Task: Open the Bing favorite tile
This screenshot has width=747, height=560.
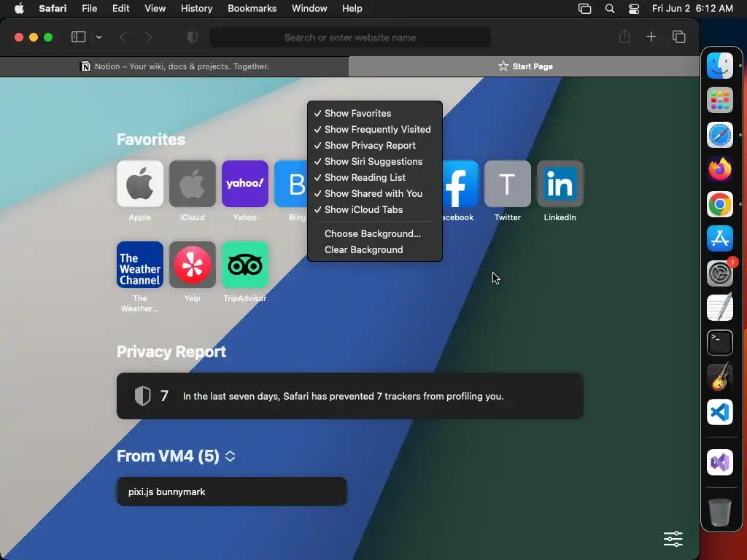Action: pos(290,184)
